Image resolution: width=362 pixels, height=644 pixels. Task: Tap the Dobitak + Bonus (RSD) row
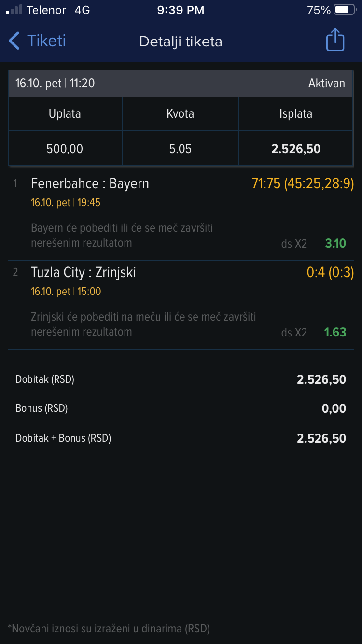click(x=181, y=438)
